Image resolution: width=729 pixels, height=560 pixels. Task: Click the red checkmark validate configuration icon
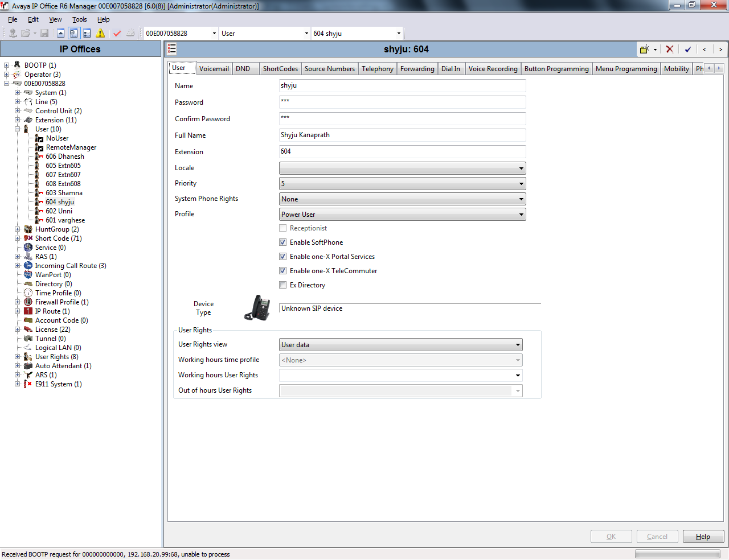117,34
